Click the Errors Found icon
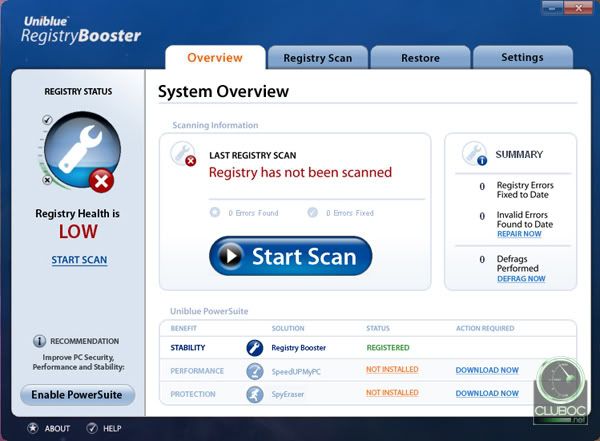 [x=215, y=212]
